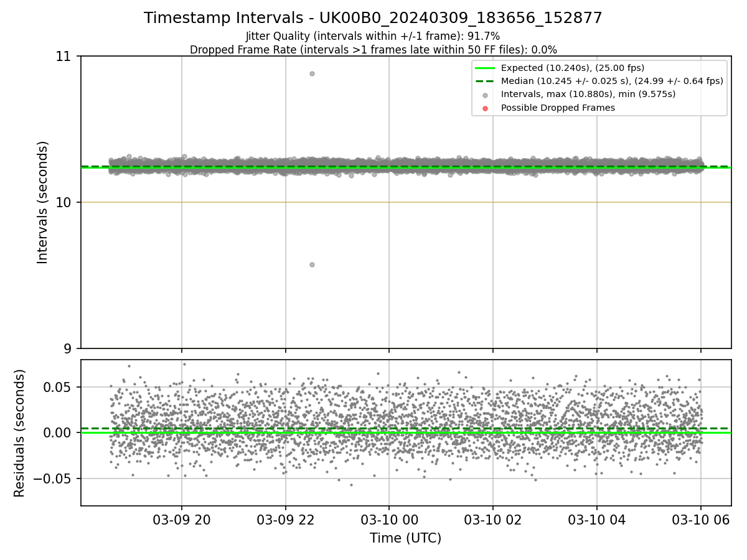Click the x-axis tick label '03-10 04'
This screenshot has height=560, width=747.
tap(597, 520)
